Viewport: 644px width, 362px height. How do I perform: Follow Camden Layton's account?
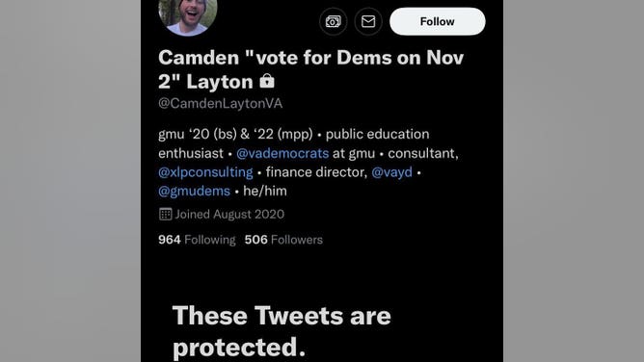click(437, 21)
